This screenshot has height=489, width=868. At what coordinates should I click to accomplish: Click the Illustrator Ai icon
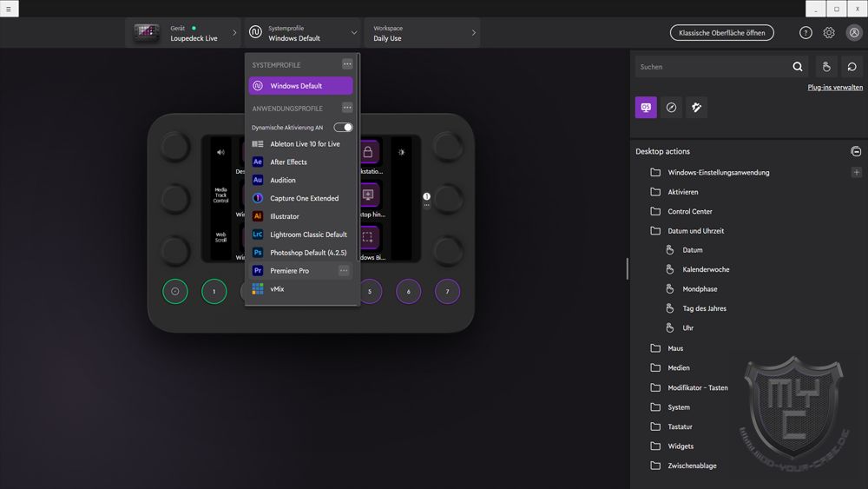click(x=258, y=216)
